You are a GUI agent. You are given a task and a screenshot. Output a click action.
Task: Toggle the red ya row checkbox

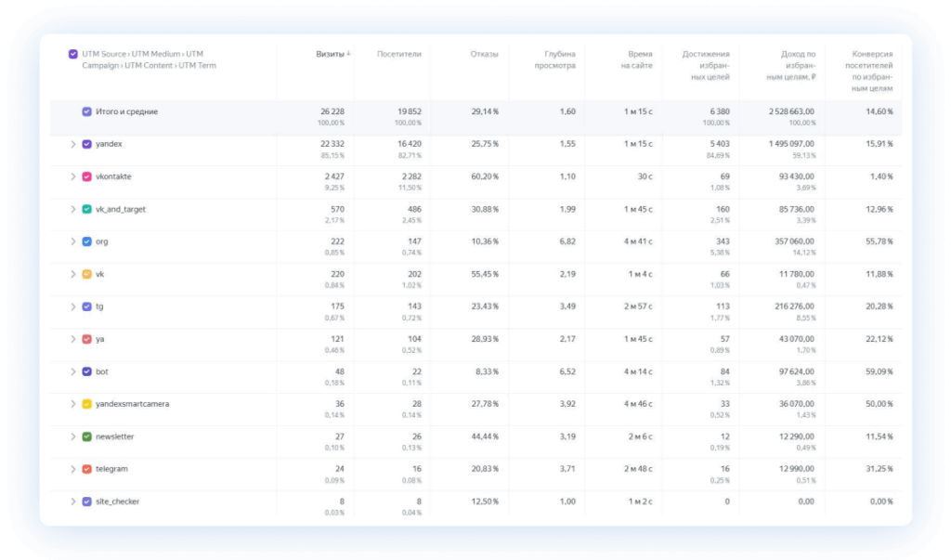coord(86,339)
